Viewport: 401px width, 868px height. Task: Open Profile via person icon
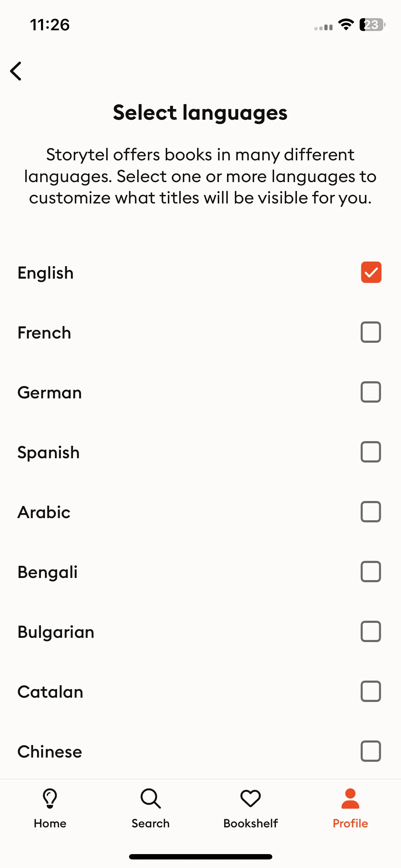pos(350,798)
